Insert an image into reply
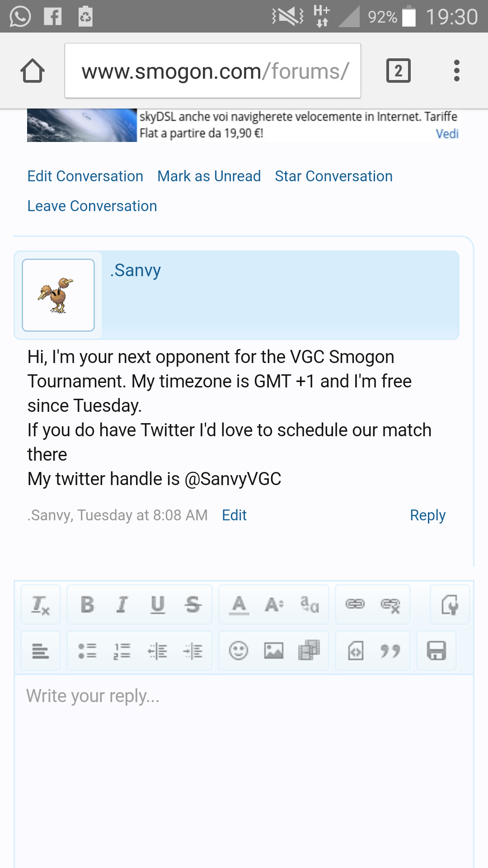This screenshot has width=488, height=868. point(274,651)
